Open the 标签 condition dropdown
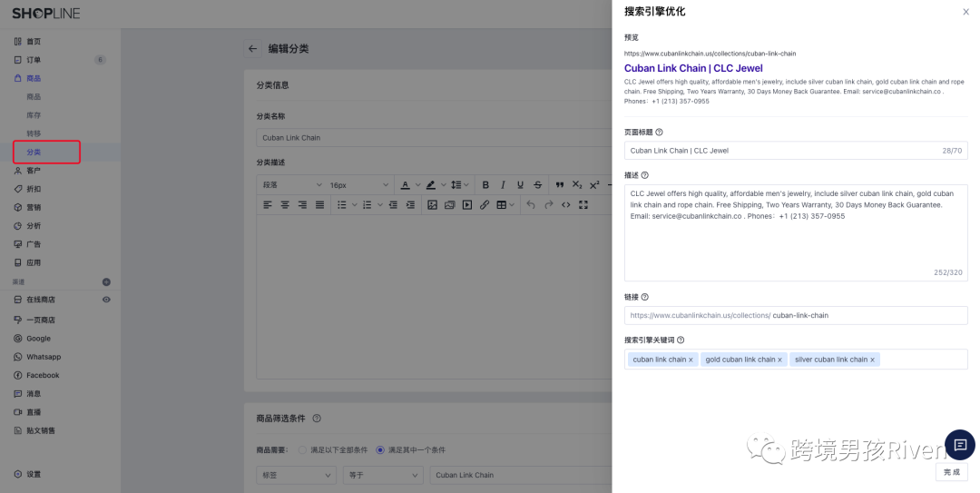980x493 pixels. (x=296, y=476)
